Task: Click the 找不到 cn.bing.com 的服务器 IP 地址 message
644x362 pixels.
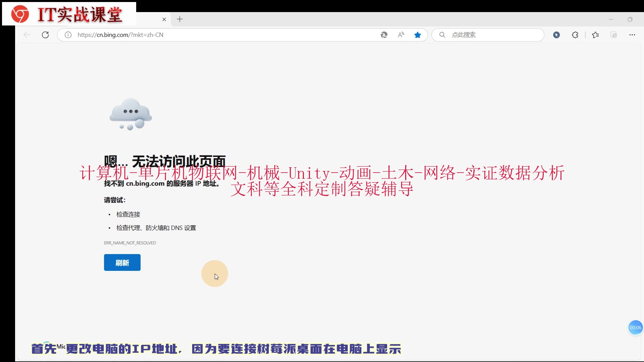Action: click(x=162, y=184)
